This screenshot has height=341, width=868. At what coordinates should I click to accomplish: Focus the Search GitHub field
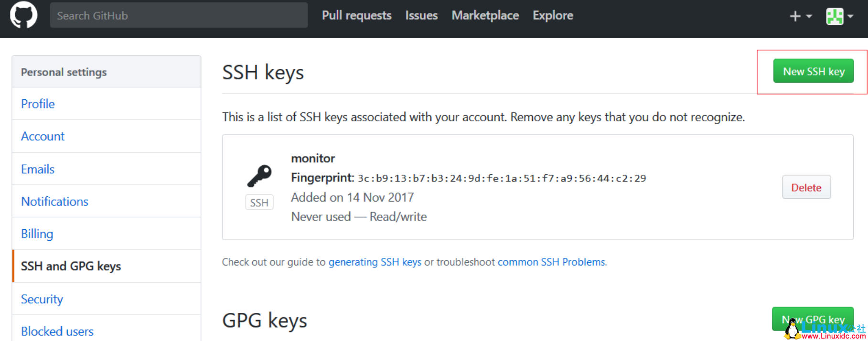[179, 15]
